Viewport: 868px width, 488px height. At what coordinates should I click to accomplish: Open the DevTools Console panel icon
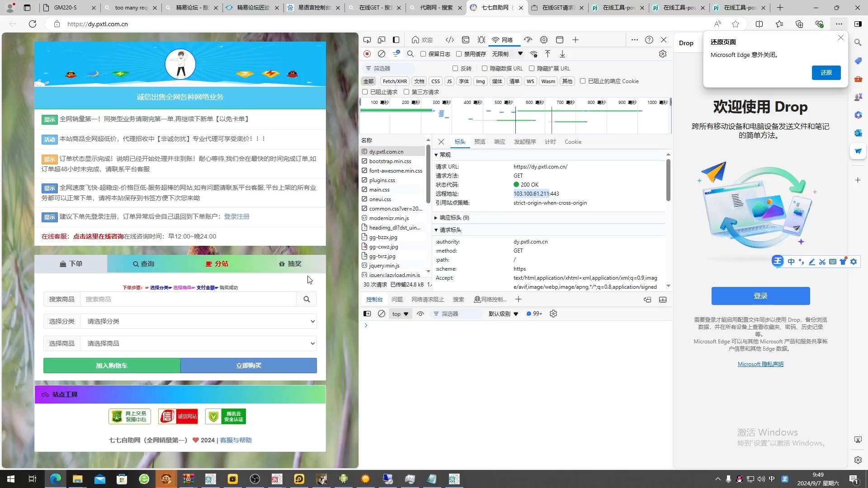click(x=466, y=40)
